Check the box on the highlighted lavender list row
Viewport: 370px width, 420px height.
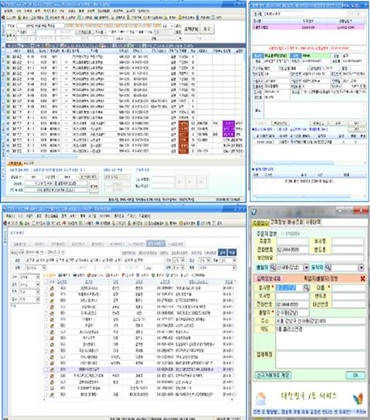pos(46,370)
